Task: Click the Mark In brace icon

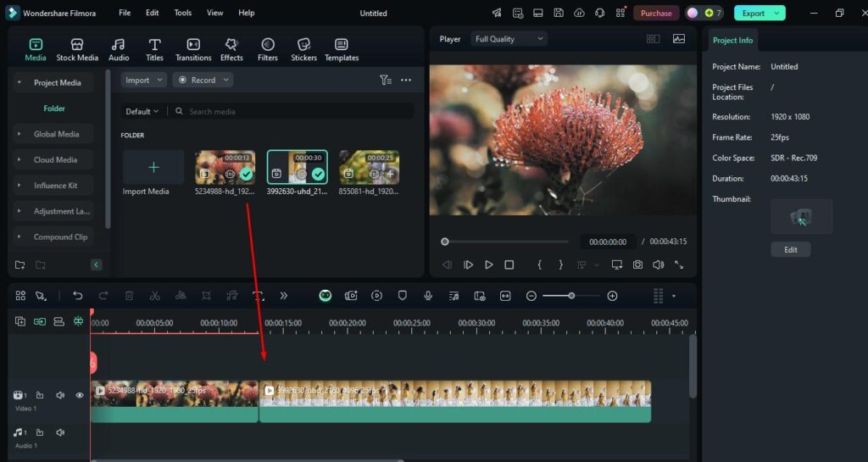Action: point(540,265)
